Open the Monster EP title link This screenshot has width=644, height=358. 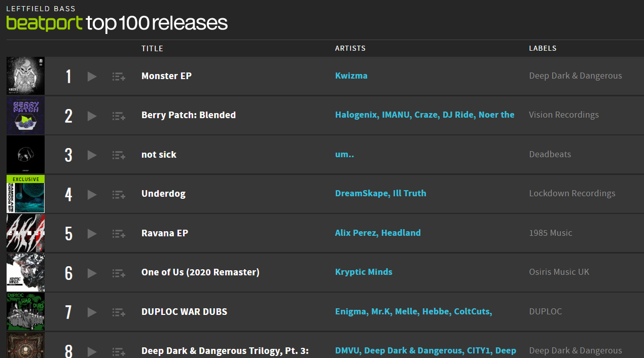click(x=166, y=76)
